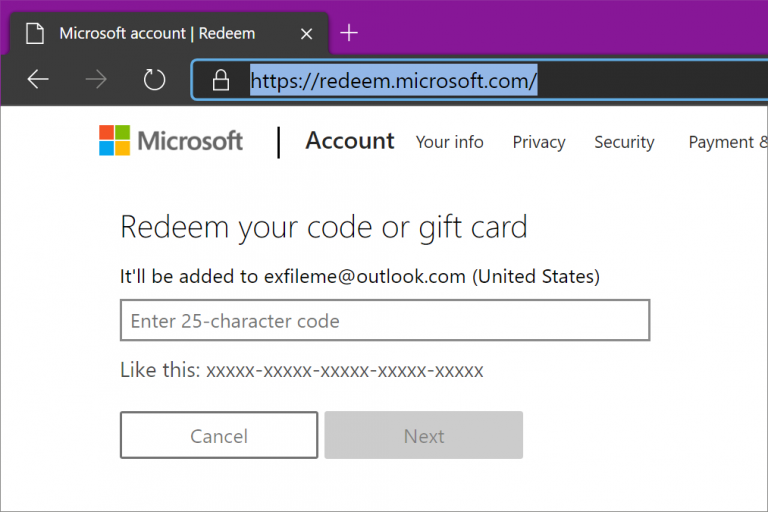This screenshot has width=768, height=512.
Task: Click the grayed-out Next button
Action: click(424, 436)
